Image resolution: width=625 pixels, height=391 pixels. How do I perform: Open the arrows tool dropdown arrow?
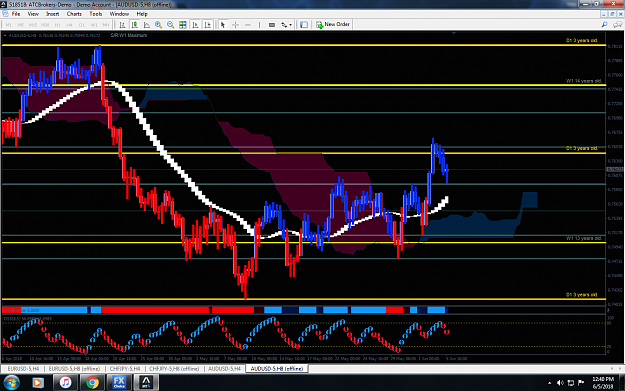click(x=291, y=25)
